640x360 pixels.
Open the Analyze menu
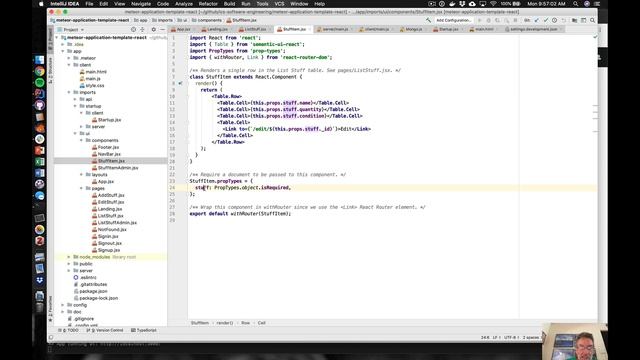[x=184, y=4]
